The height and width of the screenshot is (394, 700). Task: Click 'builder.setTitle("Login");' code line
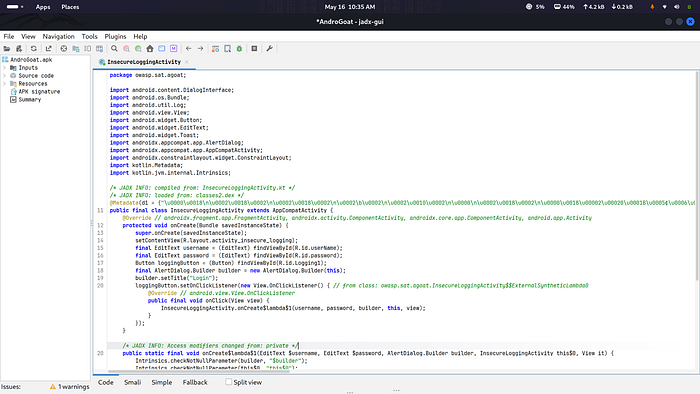177,278
